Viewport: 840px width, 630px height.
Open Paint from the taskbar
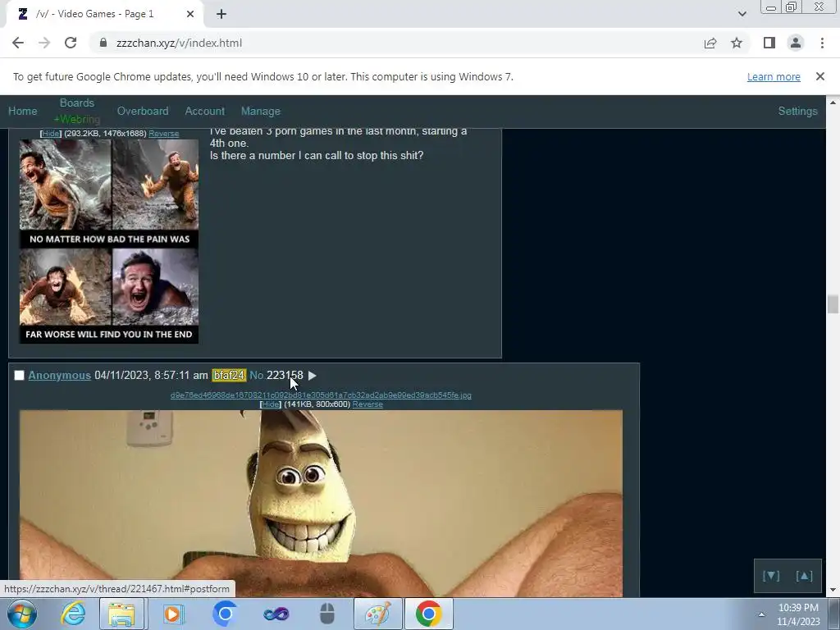[377, 614]
